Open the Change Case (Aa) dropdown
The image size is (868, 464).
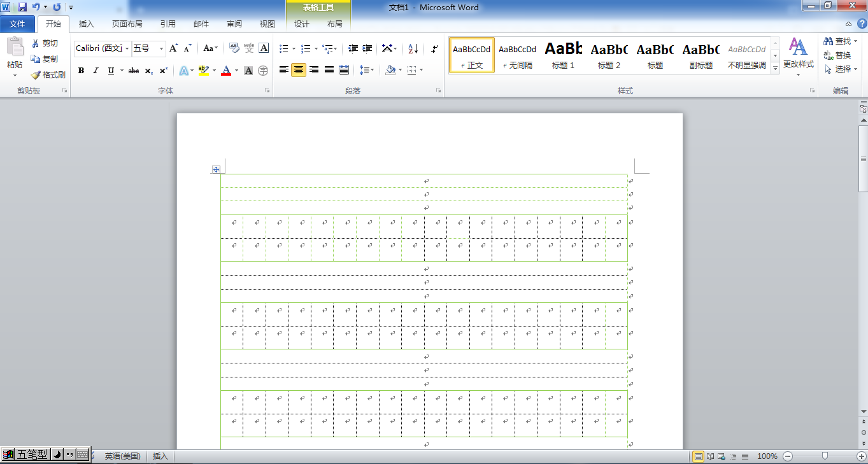[x=210, y=48]
